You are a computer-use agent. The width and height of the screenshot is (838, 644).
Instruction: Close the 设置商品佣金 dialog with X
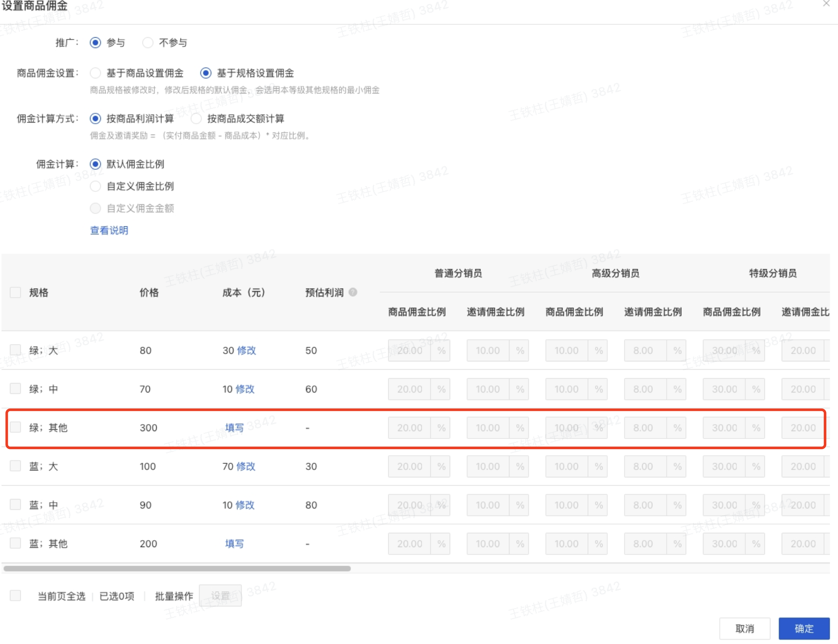[x=826, y=4]
